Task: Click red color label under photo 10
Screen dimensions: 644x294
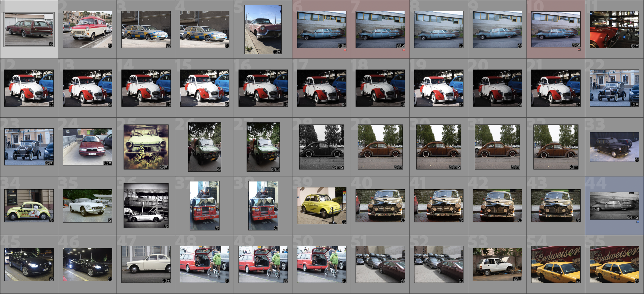Action: coord(579,50)
